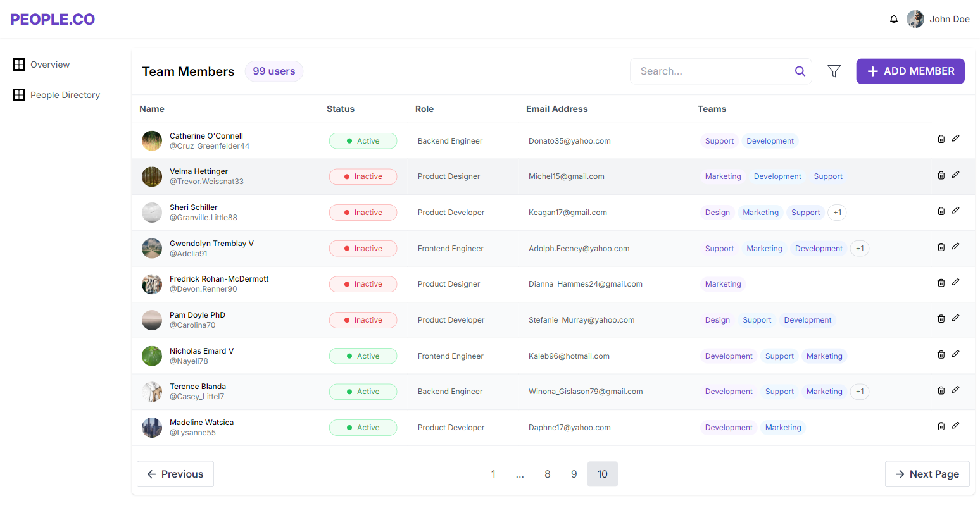
Task: Click the Name column header
Action: click(x=152, y=109)
